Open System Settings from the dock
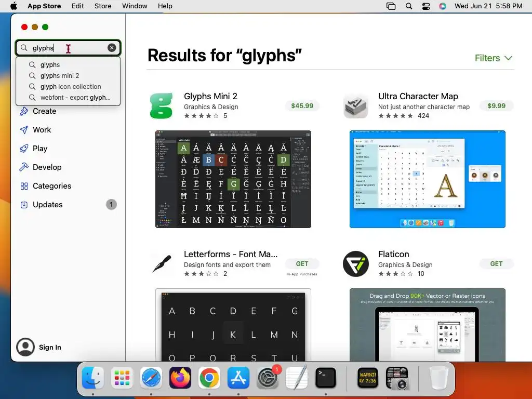This screenshot has height=399, width=532. click(x=268, y=378)
